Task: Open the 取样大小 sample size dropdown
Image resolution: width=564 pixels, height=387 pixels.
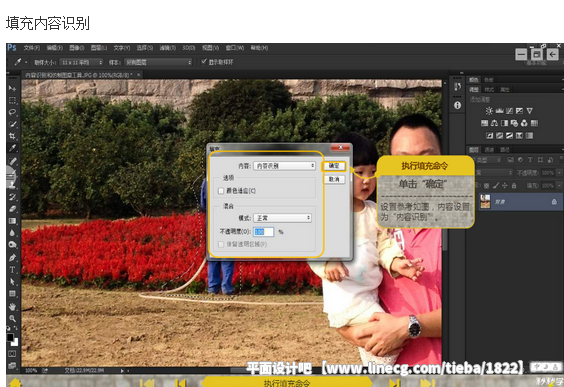Action: [81, 62]
